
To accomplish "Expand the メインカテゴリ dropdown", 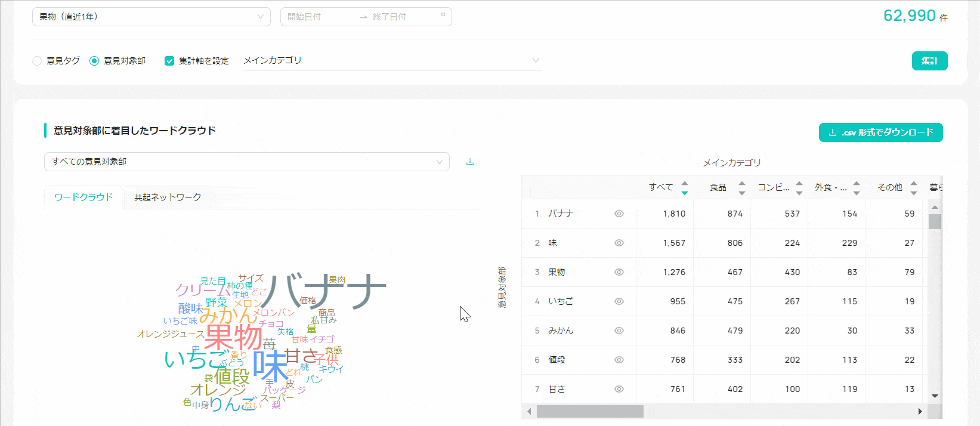I will point(392,60).
